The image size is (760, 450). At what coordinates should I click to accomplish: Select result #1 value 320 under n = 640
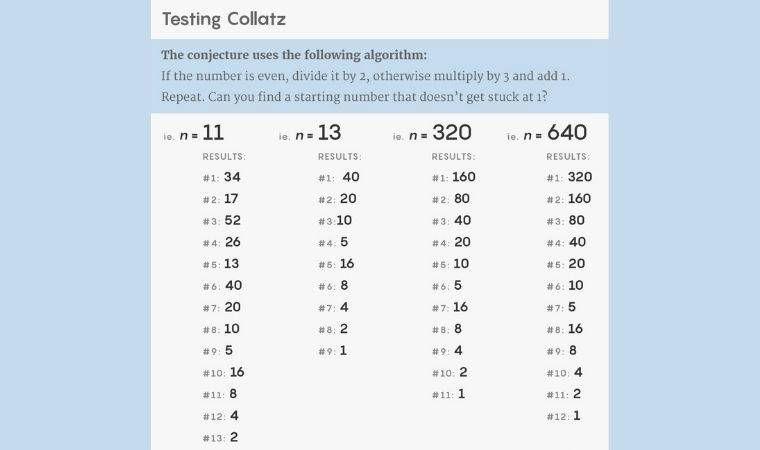coord(580,177)
